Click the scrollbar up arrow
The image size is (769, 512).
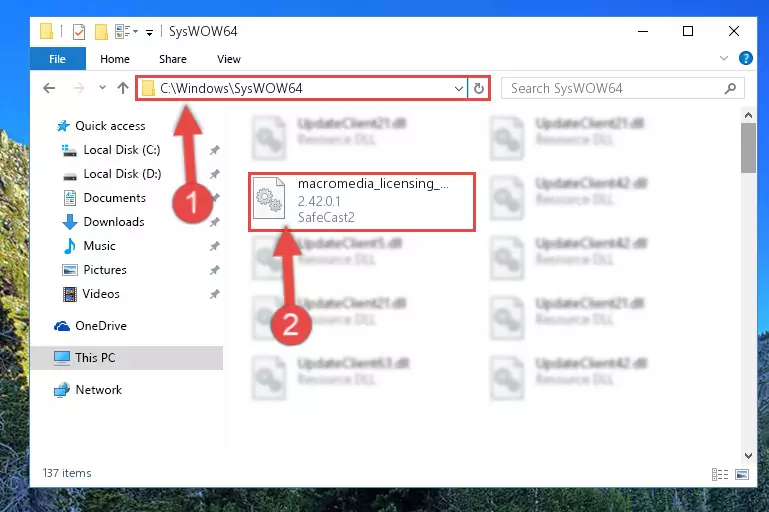click(x=748, y=115)
